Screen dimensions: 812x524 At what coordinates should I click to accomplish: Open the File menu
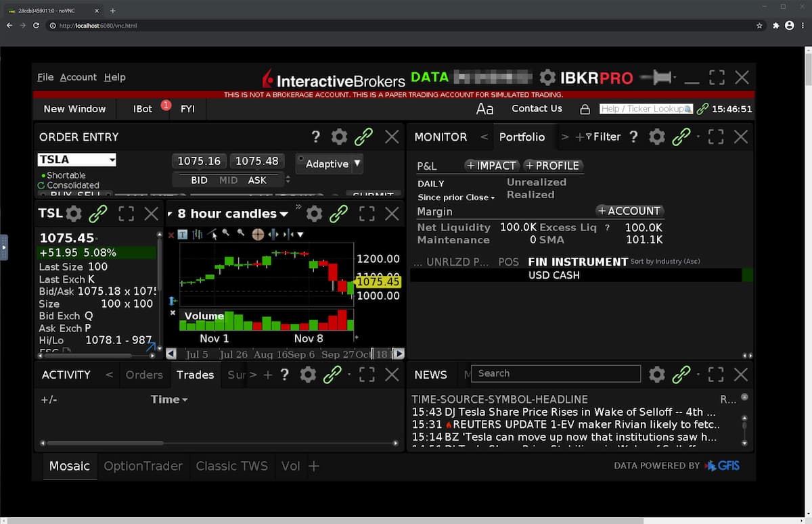[45, 77]
